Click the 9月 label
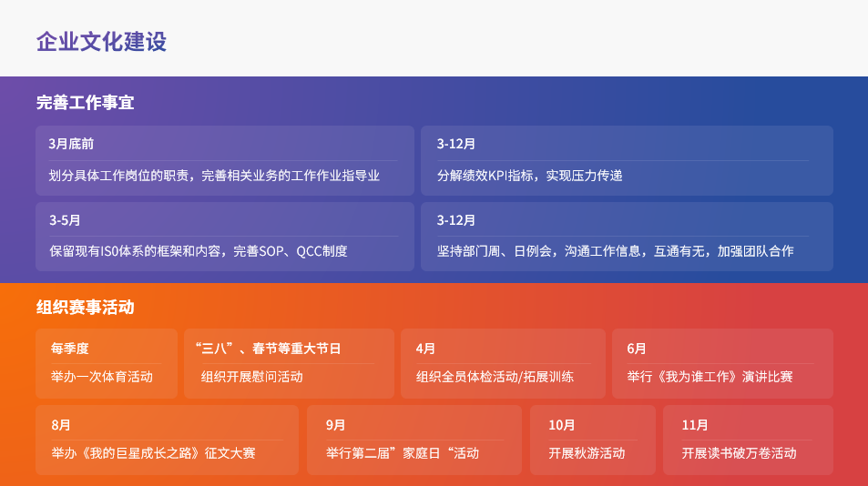 click(x=335, y=425)
